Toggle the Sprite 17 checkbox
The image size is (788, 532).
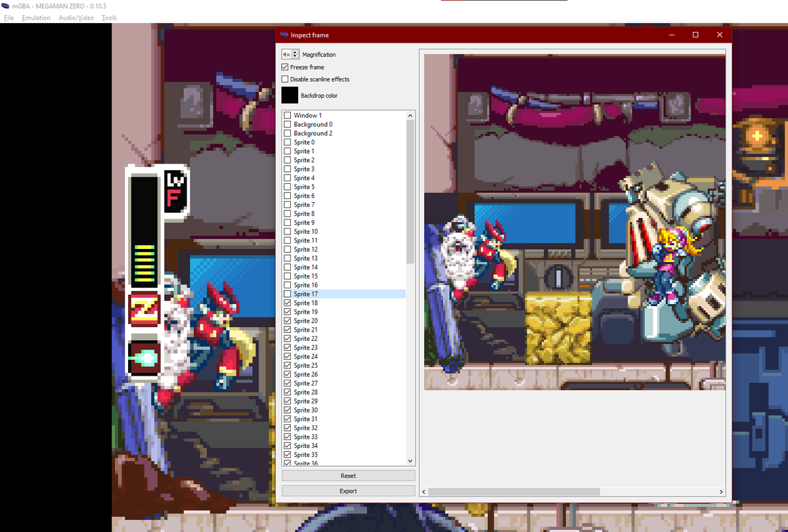288,294
